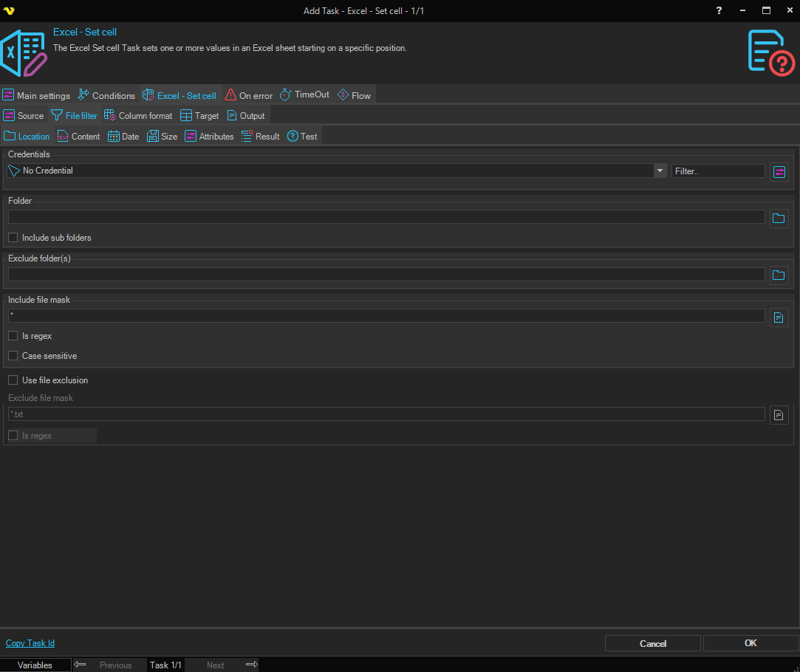The image size is (800, 672).
Task: Click the help document icon at top right
Action: [770, 52]
